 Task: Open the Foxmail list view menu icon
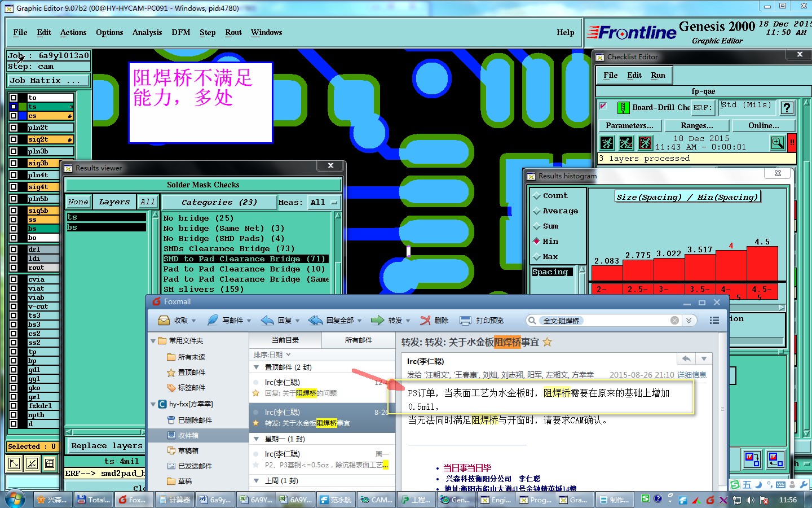714,321
